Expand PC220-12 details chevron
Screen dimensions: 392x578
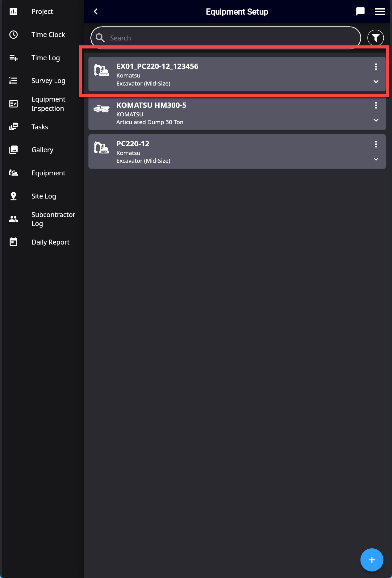376,159
